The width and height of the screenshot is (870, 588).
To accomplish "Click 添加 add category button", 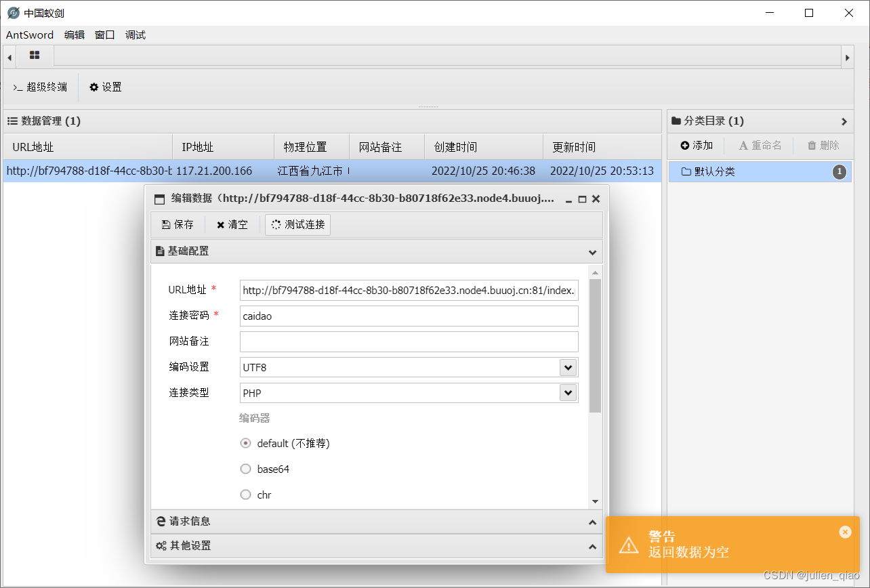I will (697, 145).
